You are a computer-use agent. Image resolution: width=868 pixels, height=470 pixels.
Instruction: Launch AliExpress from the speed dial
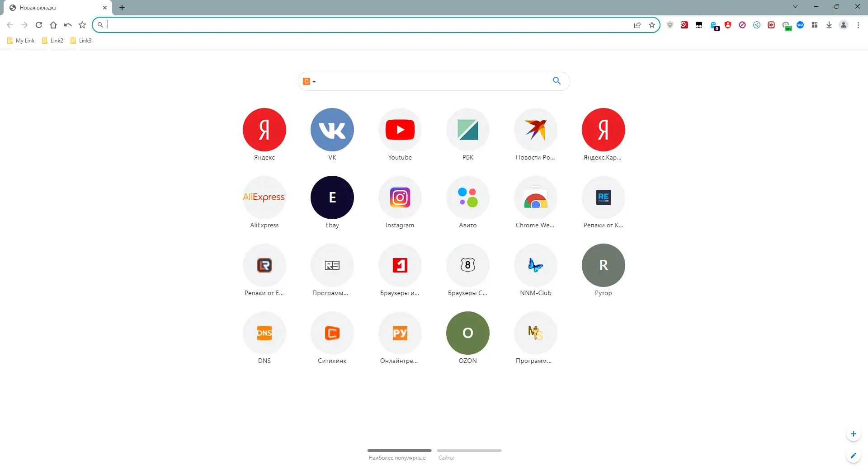(x=264, y=197)
